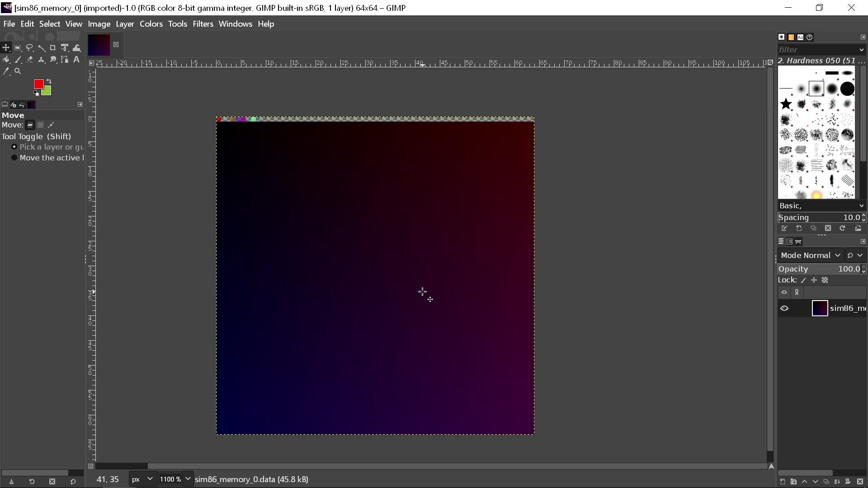868x488 pixels.
Task: Create a new layer
Action: click(783, 482)
